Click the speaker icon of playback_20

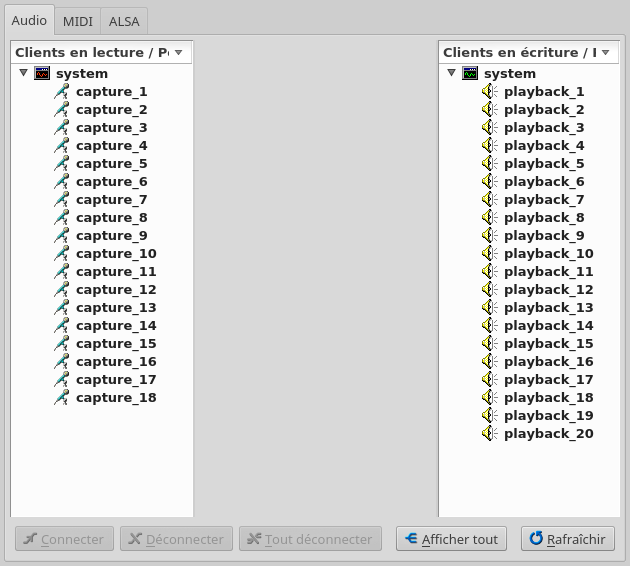coord(489,433)
